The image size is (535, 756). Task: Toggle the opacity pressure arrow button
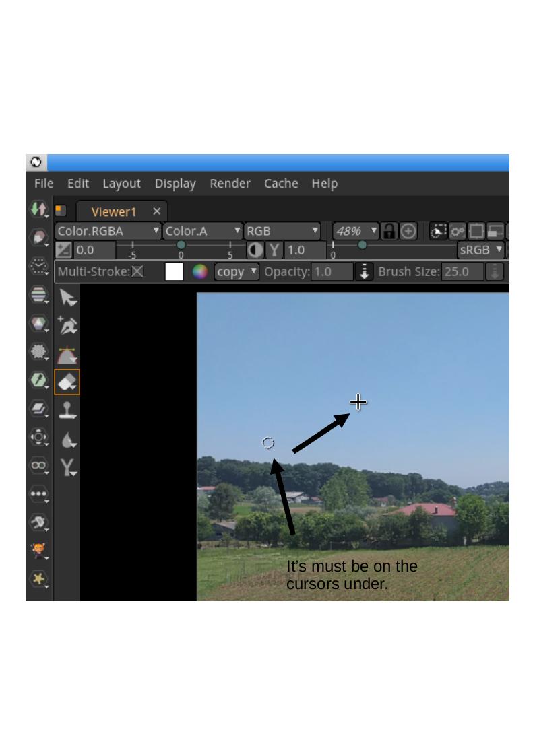tap(365, 271)
